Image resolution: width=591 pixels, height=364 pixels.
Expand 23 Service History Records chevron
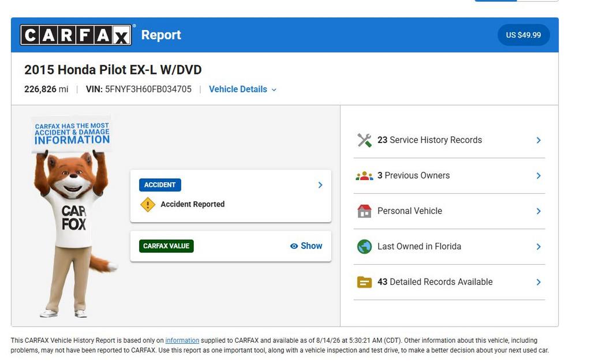[x=538, y=140]
